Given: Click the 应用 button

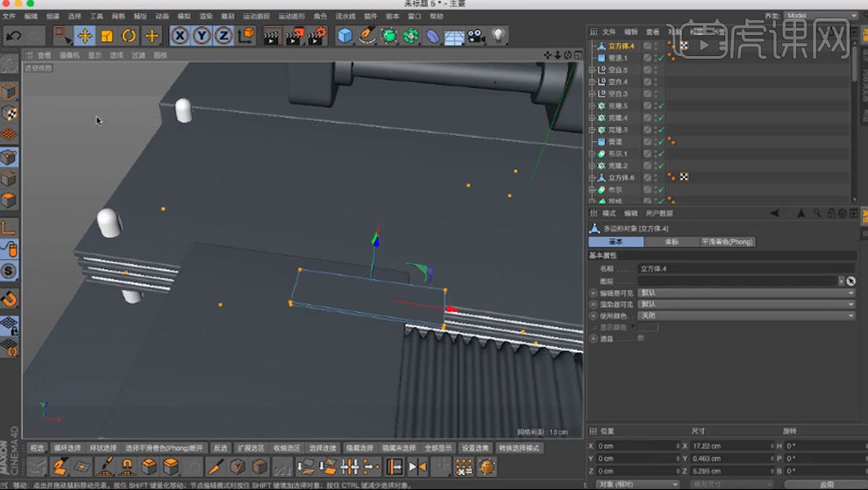Looking at the screenshot, I should click(x=826, y=484).
